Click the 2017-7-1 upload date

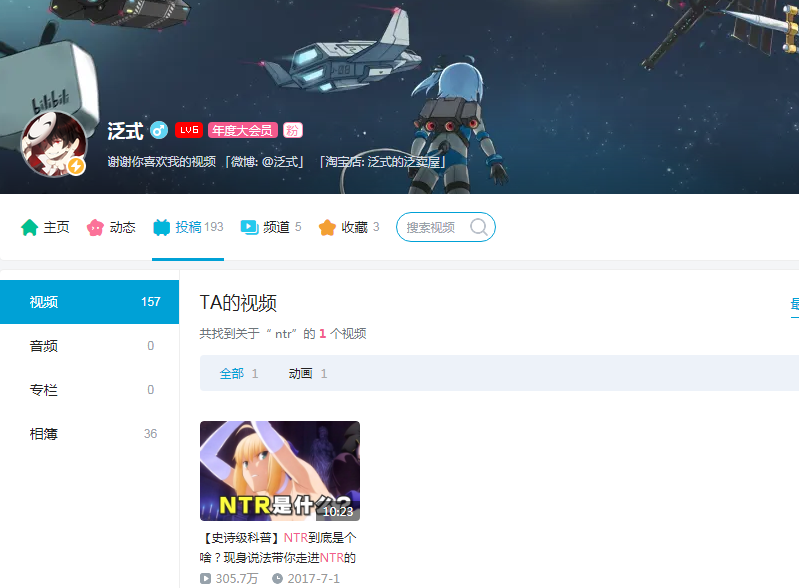(x=313, y=579)
